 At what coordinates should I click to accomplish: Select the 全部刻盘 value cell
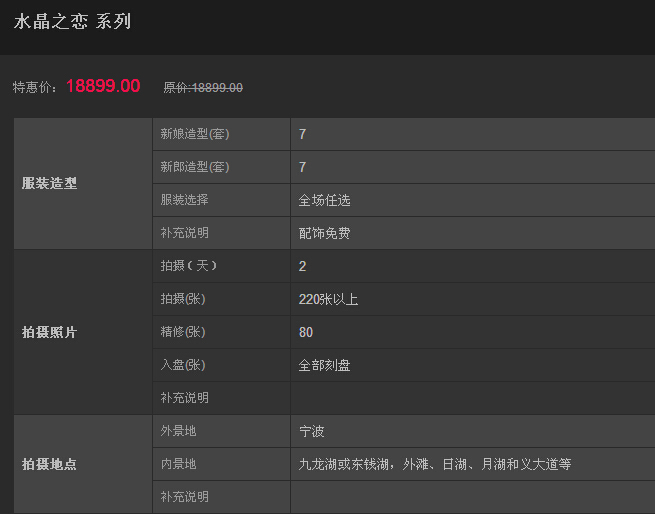click(x=473, y=365)
